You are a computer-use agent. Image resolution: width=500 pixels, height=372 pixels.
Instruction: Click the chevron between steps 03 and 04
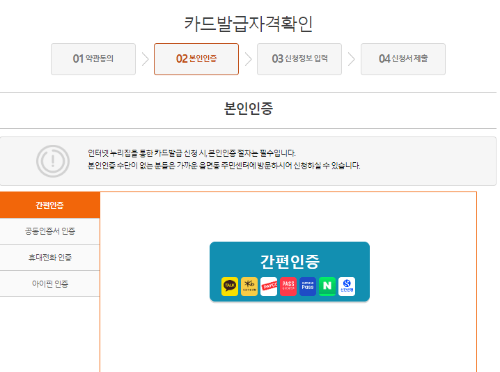(x=351, y=59)
